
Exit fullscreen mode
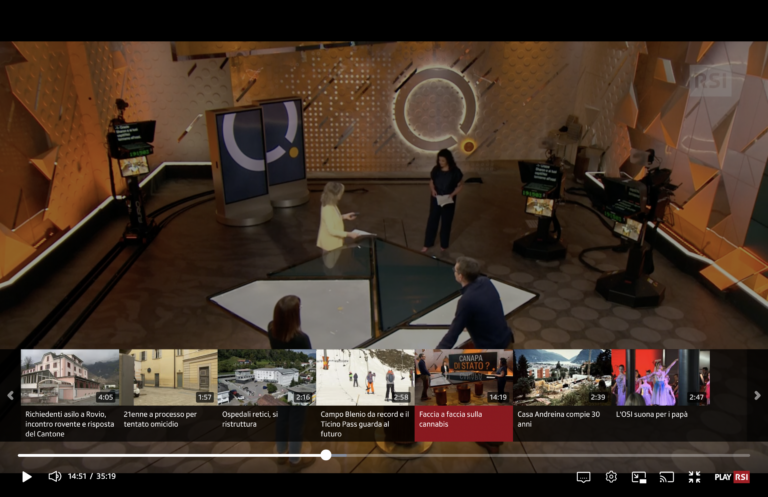pos(694,477)
